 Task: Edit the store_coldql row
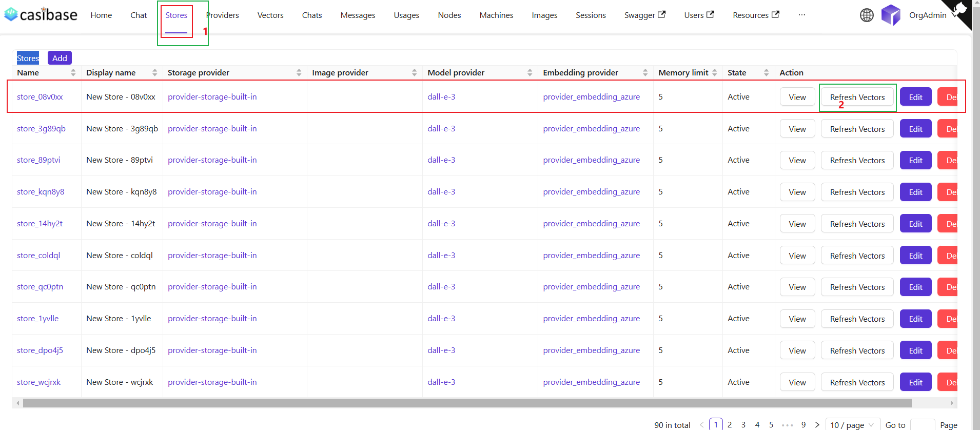915,256
